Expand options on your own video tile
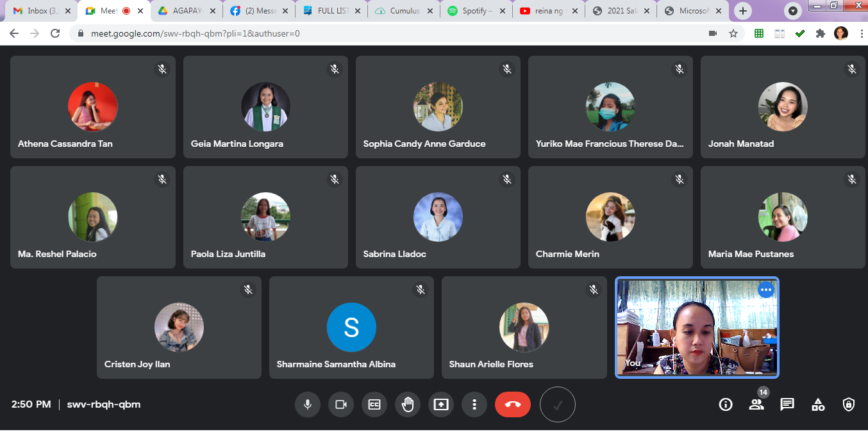 click(x=765, y=290)
